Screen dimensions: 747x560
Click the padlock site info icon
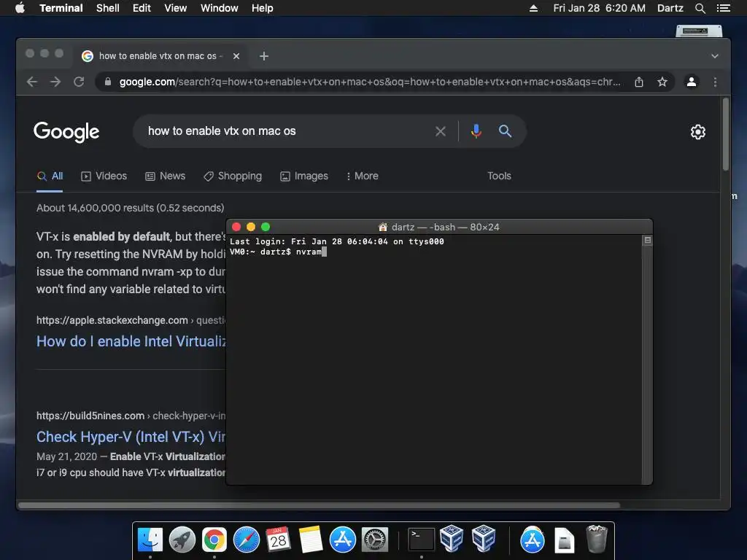click(108, 82)
